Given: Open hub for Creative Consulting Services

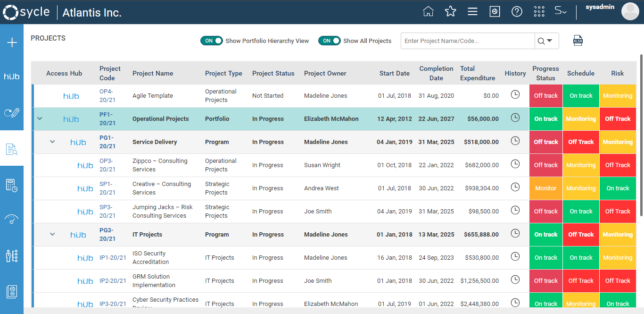Looking at the screenshot, I should [85, 188].
